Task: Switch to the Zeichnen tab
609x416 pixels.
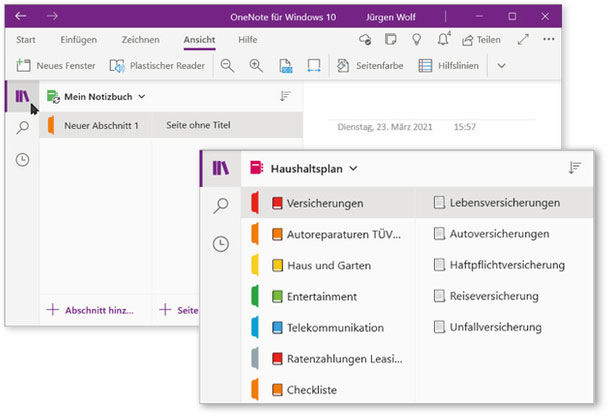Action: (140, 40)
